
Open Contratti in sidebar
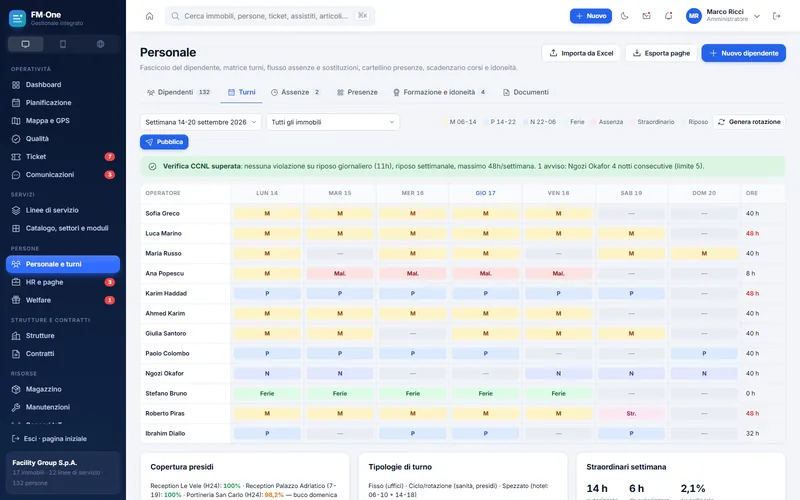(x=63, y=354)
